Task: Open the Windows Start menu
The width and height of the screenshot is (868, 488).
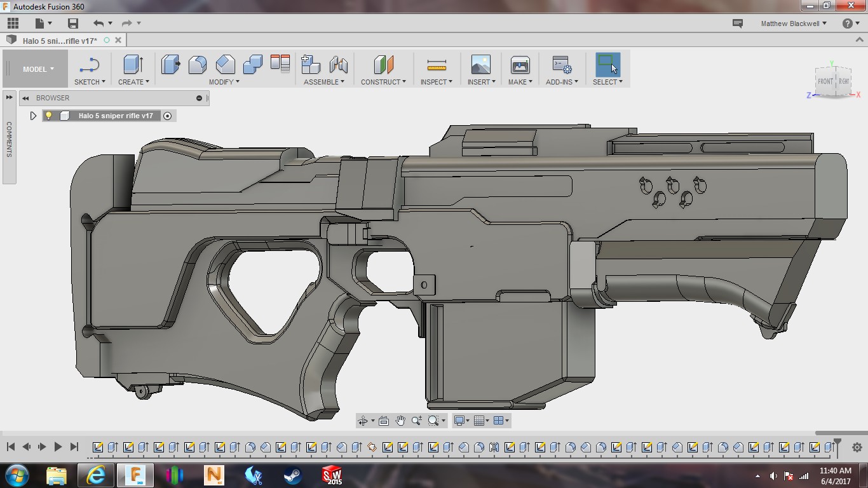Action: pyautogui.click(x=17, y=475)
